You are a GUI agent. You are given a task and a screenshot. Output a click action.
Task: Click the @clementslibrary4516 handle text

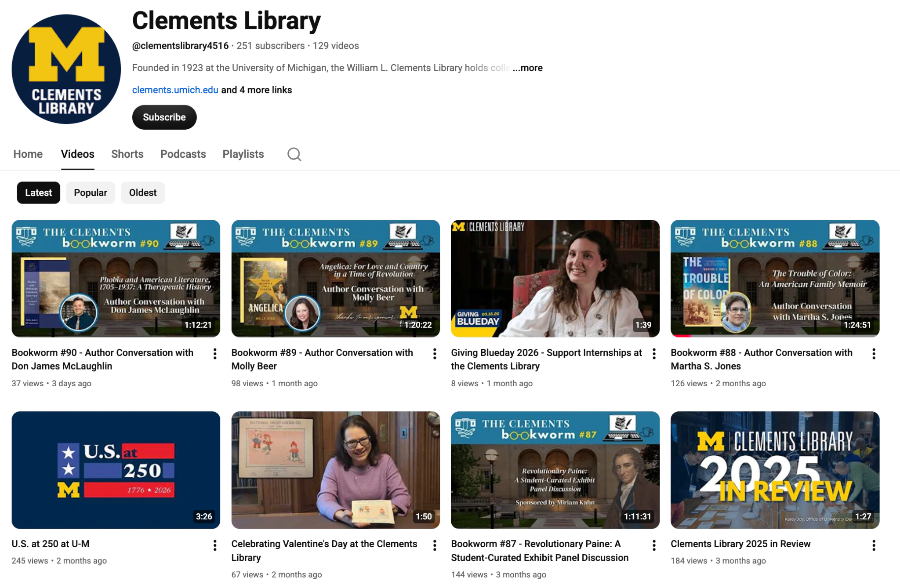[x=180, y=46]
